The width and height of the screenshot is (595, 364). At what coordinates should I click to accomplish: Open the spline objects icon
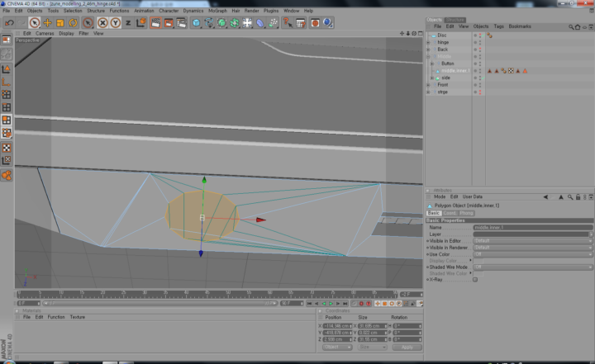click(x=209, y=23)
